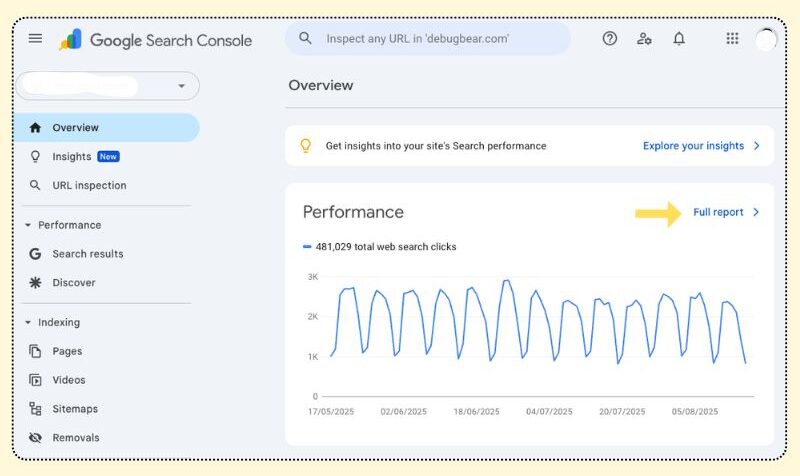Click the 3K y-axis label
This screenshot has height=476, width=800.
313,277
